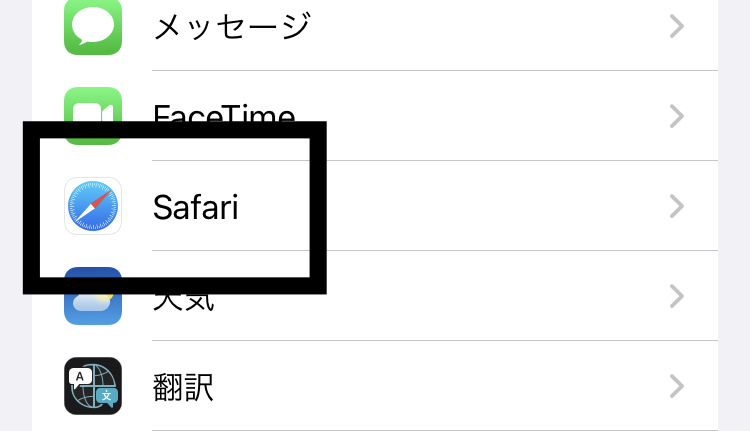The image size is (750, 431).
Task: Click the chevron on the 天気 row
Action: tap(677, 296)
